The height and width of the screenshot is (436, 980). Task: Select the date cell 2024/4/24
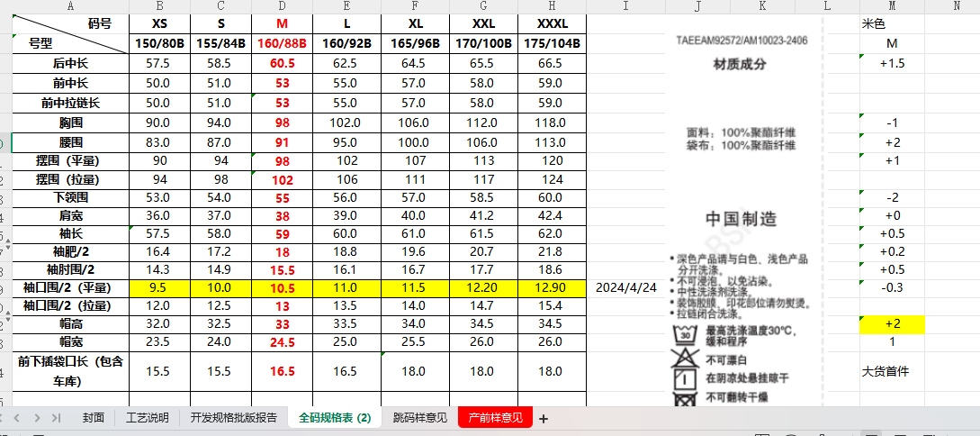pos(626,288)
